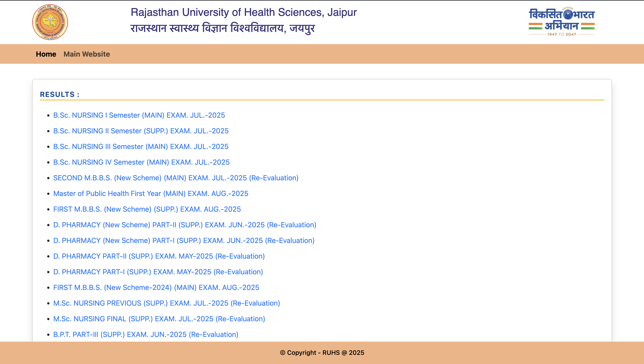The image size is (644, 364).
Task: Open B.Sc. Nursing II Semester Supp. result
Action: (141, 131)
